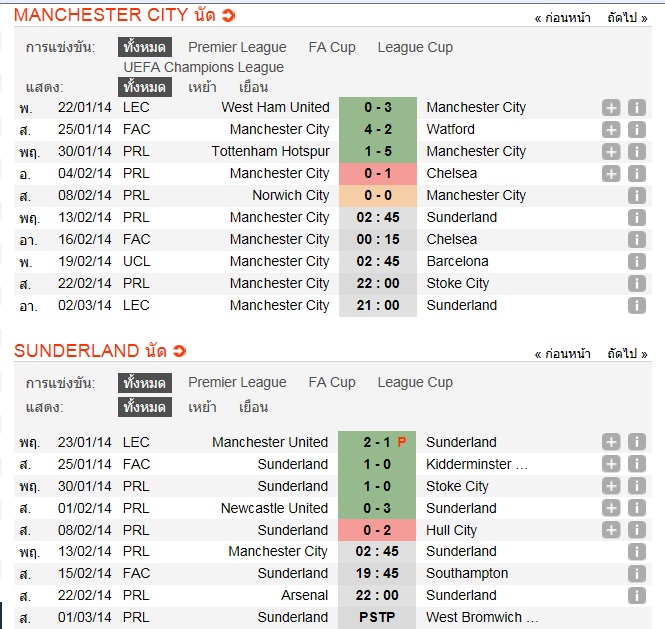Click the orange arrow beside Manchester City heading
This screenshot has height=629, width=665.
pyautogui.click(x=228, y=16)
